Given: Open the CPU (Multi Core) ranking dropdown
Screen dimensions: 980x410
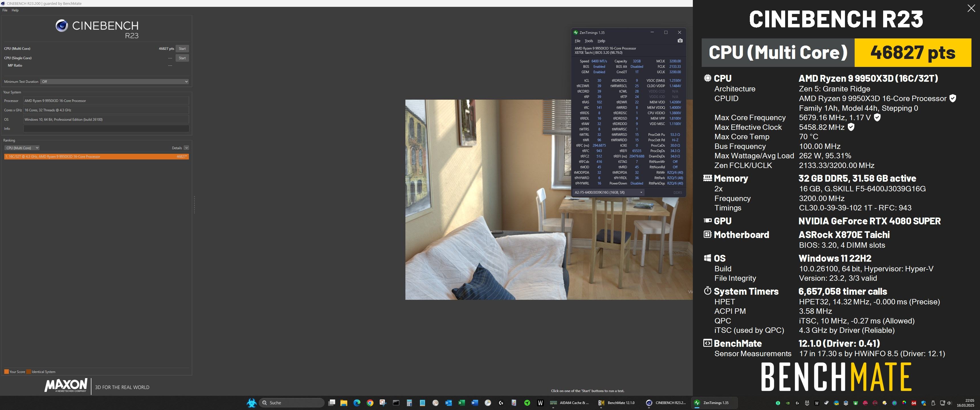Looking at the screenshot, I should coord(22,148).
